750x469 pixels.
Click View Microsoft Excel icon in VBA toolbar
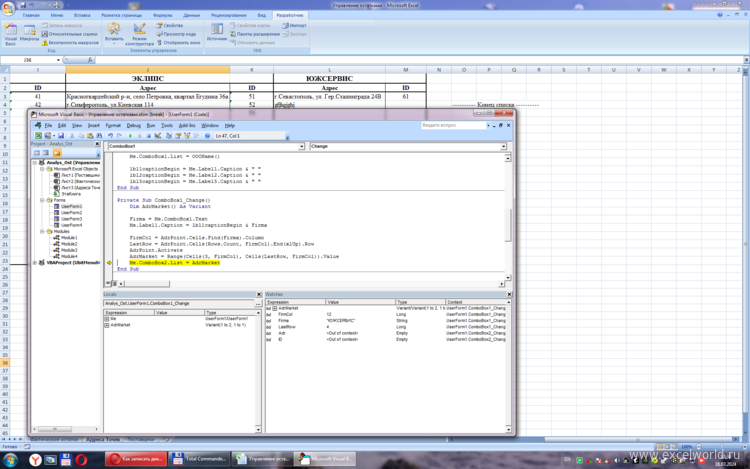point(38,136)
